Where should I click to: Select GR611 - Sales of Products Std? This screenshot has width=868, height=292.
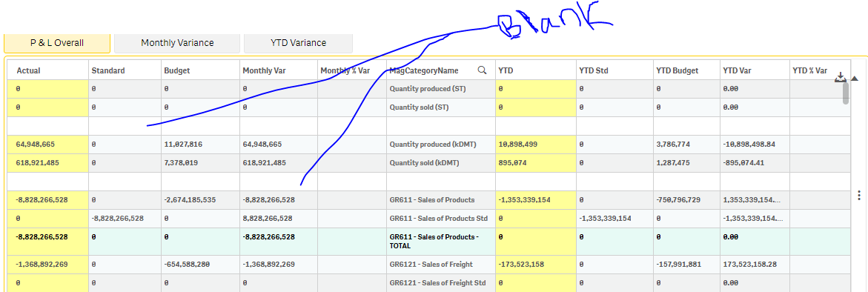(438, 219)
